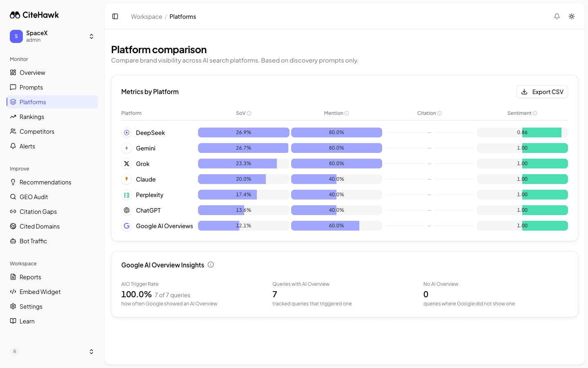The width and height of the screenshot is (588, 368).
Task: Open the Prompts page
Action: click(x=52, y=87)
